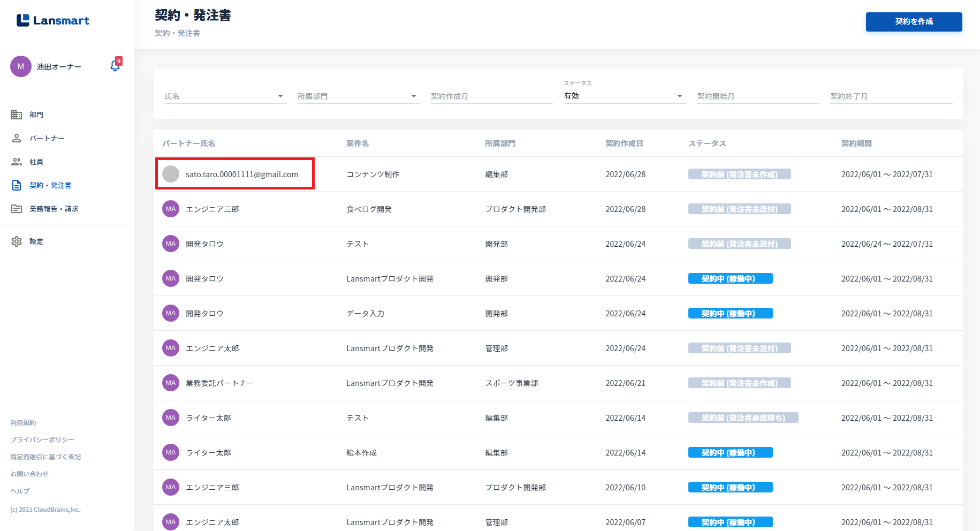Open the sato.taro.00001111@gmail.com contract row

(241, 175)
